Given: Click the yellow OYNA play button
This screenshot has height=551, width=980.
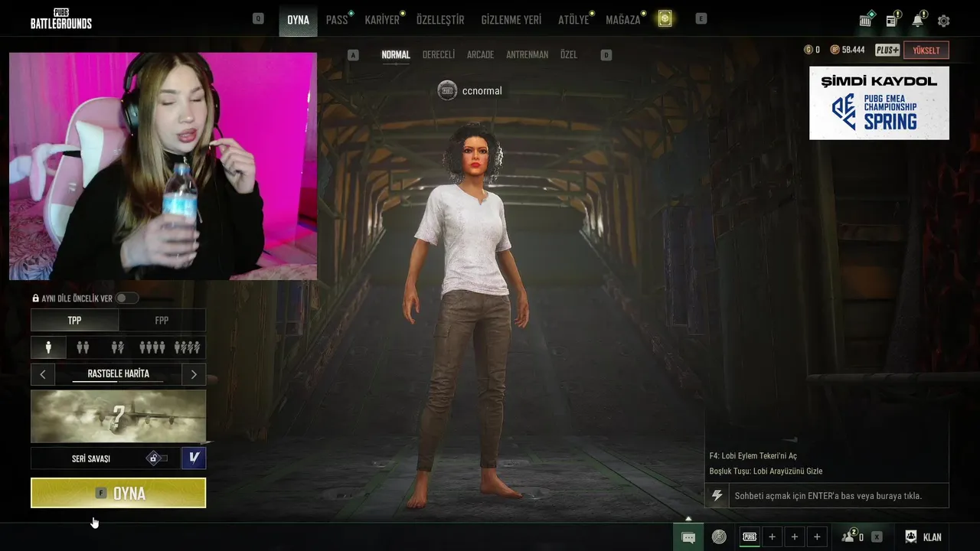Looking at the screenshot, I should click(119, 493).
